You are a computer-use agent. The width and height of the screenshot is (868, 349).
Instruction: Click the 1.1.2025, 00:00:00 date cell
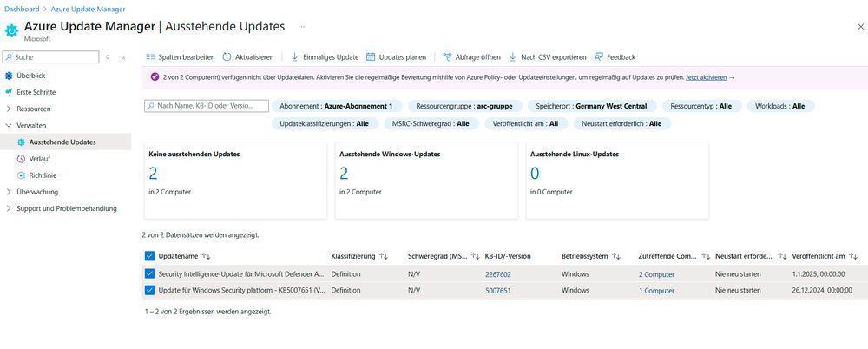(819, 274)
